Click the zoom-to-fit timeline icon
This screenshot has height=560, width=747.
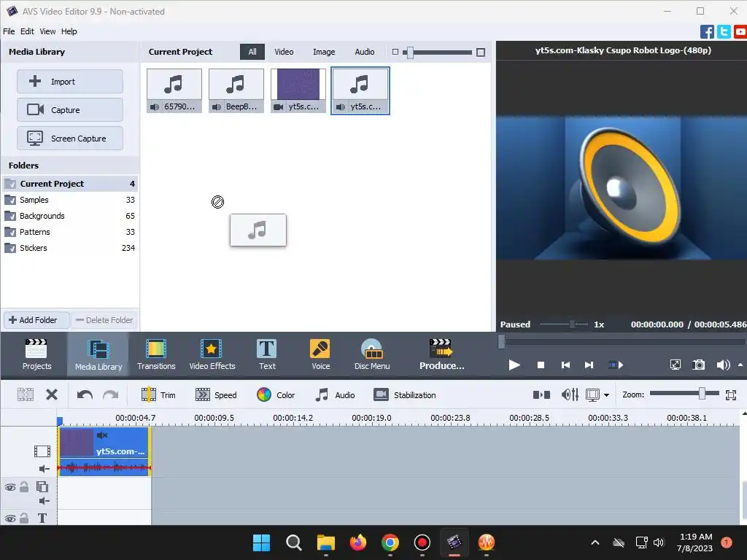[731, 394]
